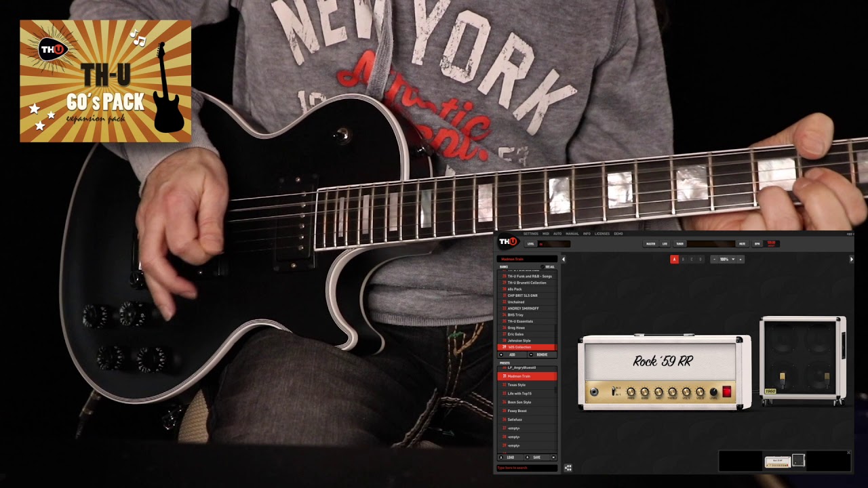868x488 pixels.
Task: Toggle the See All banks option
Action: (x=547, y=267)
